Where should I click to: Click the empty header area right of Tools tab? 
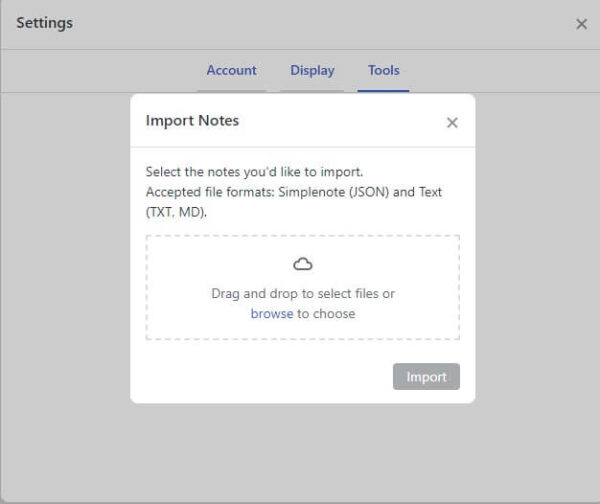[x=500, y=71]
